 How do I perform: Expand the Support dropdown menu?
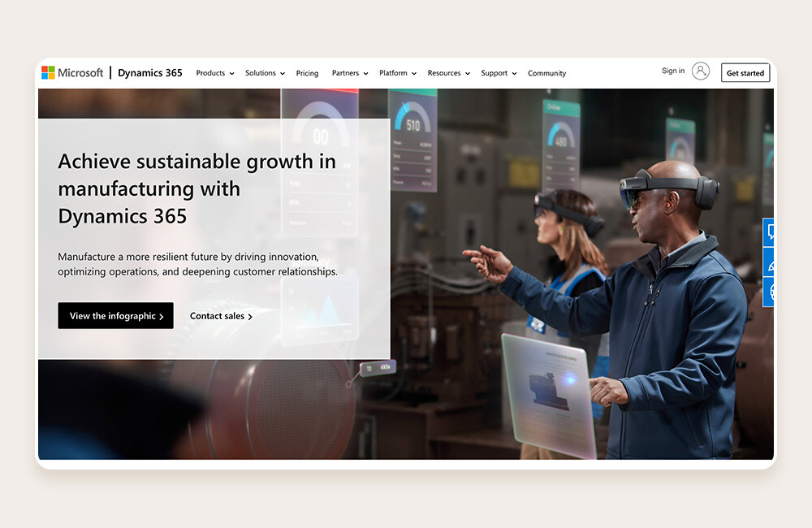point(499,73)
